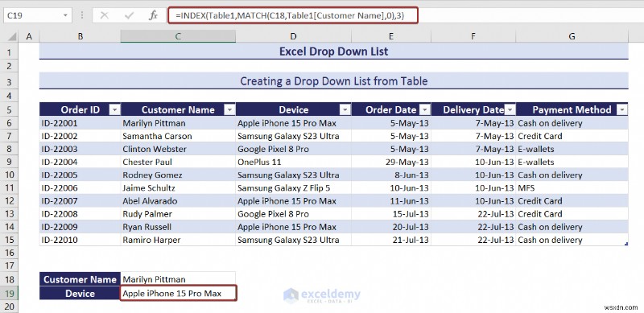Select Jaime Schultz cell

point(178,188)
